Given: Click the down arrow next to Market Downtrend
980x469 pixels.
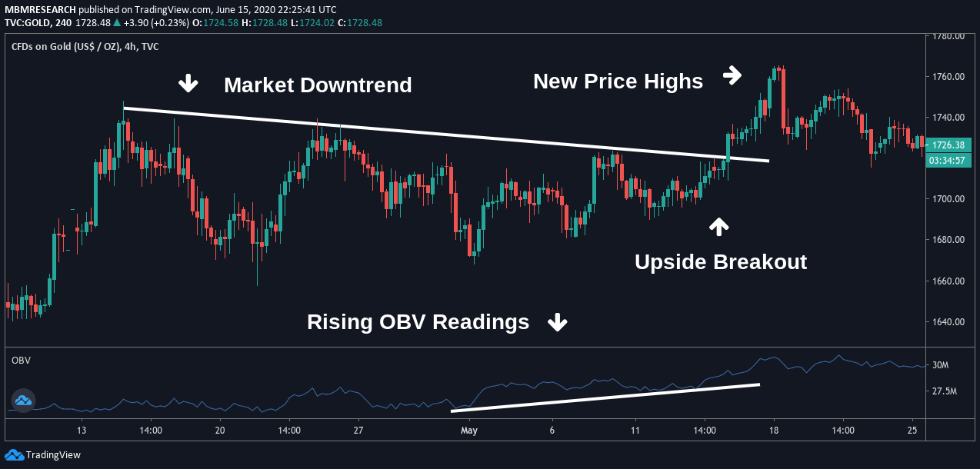Looking at the screenshot, I should coord(188,83).
